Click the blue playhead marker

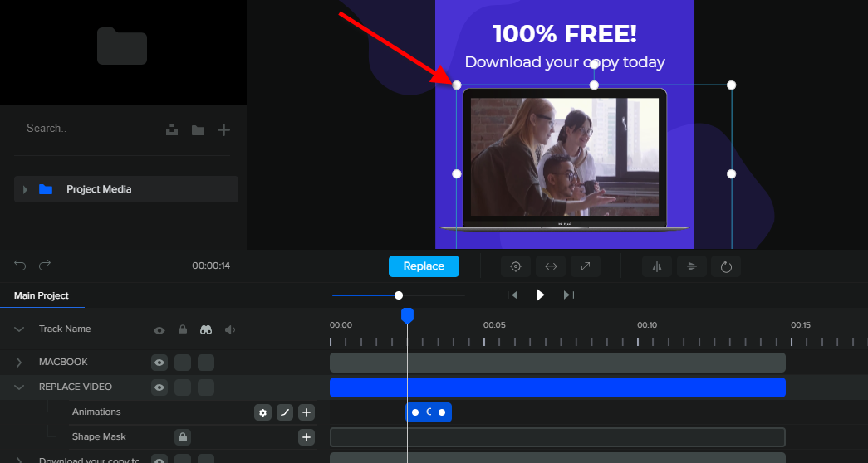(408, 316)
